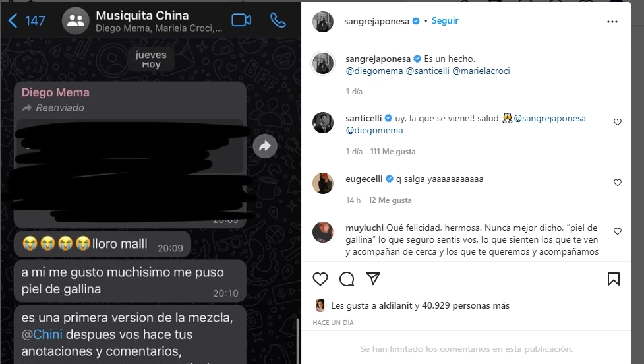The image size is (644, 364).
Task: Open the @santicelli mention in the caption
Action: [428, 71]
